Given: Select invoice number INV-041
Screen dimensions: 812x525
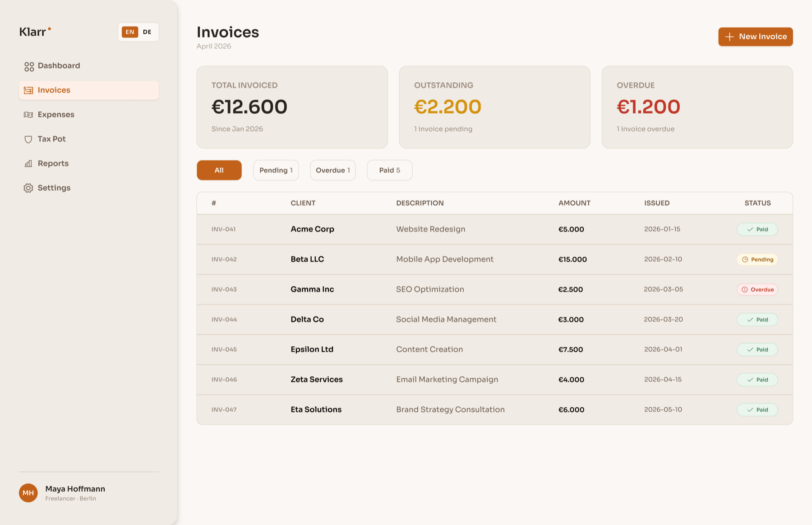Looking at the screenshot, I should click(224, 229).
